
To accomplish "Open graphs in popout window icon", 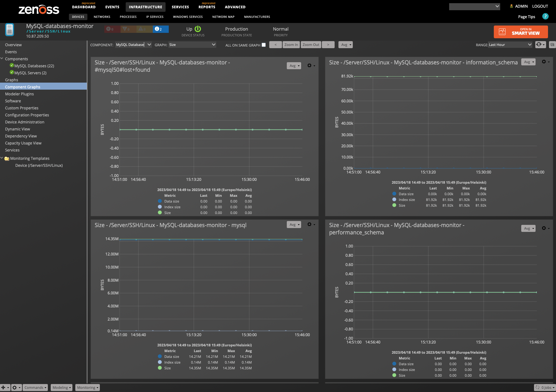I will pos(552,45).
